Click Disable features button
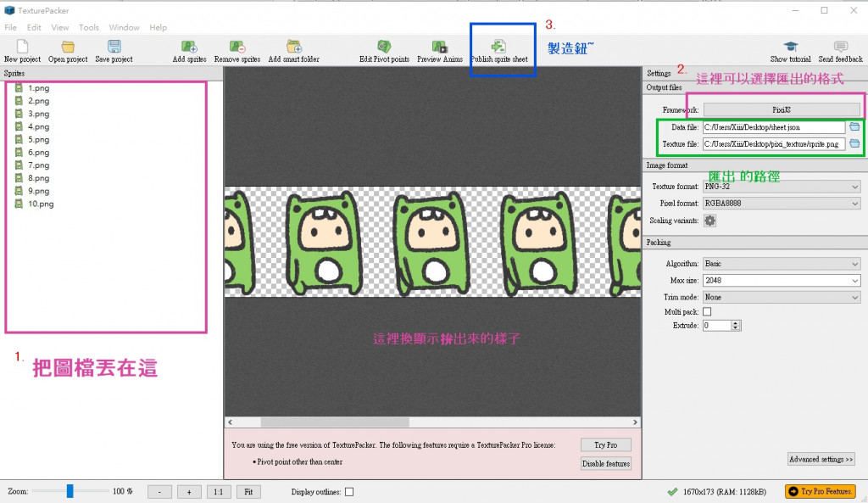Screen dimensions: 868x503 coord(605,464)
